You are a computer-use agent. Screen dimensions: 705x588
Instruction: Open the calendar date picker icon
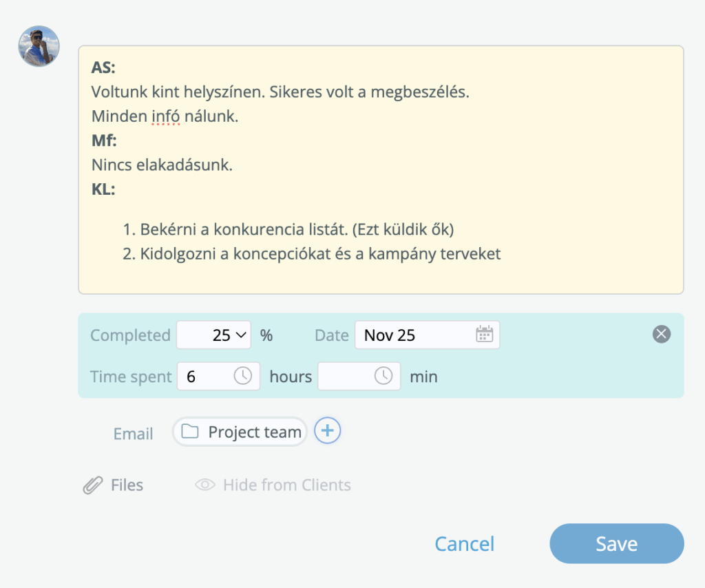(x=485, y=335)
